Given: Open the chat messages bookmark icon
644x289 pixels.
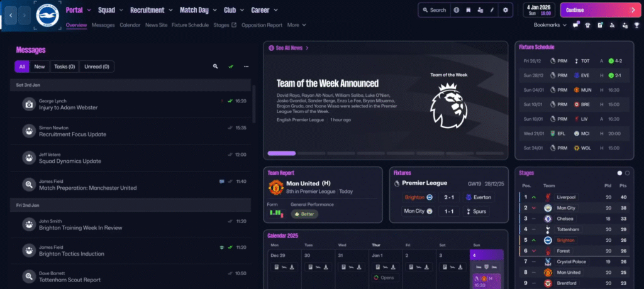Looking at the screenshot, I should tap(575, 25).
